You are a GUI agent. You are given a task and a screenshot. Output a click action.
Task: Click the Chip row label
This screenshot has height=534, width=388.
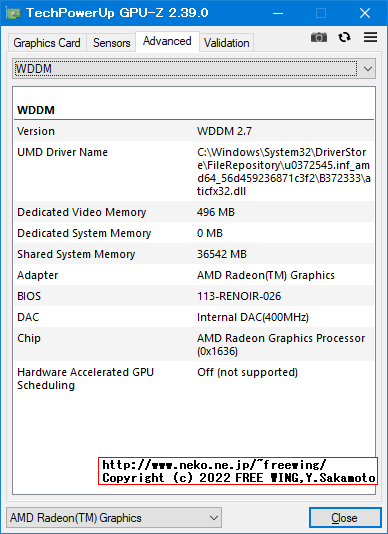coord(29,338)
